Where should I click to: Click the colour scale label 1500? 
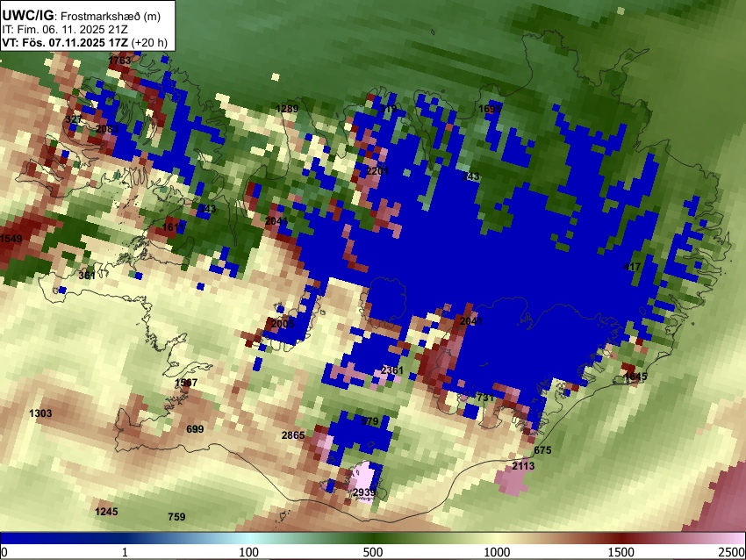pos(621,552)
